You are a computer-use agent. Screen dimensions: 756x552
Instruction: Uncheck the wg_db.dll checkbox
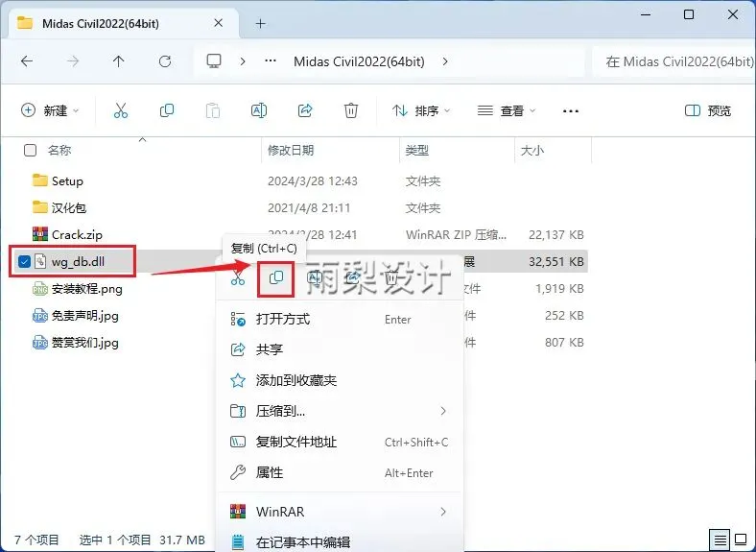pyautogui.click(x=24, y=261)
